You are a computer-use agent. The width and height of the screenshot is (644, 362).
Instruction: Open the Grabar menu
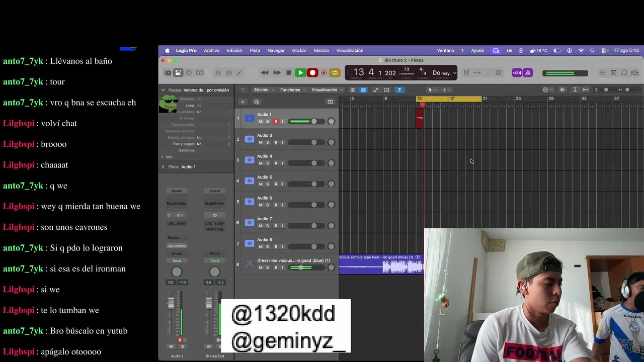(x=299, y=50)
